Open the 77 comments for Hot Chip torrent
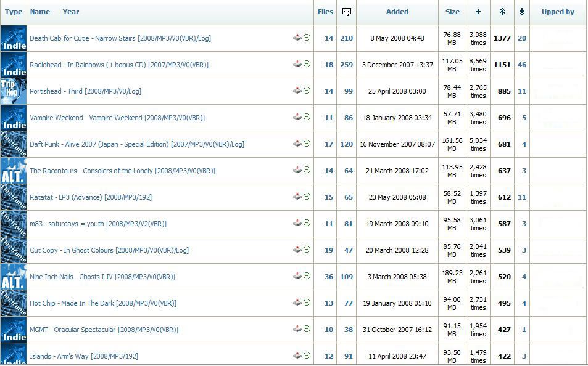 (349, 303)
